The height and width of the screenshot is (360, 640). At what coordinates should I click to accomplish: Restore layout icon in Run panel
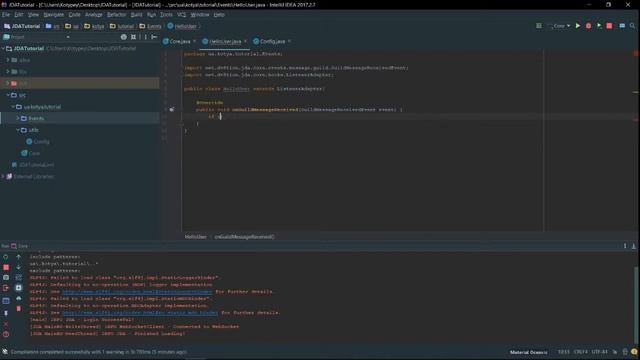[x=6, y=301]
